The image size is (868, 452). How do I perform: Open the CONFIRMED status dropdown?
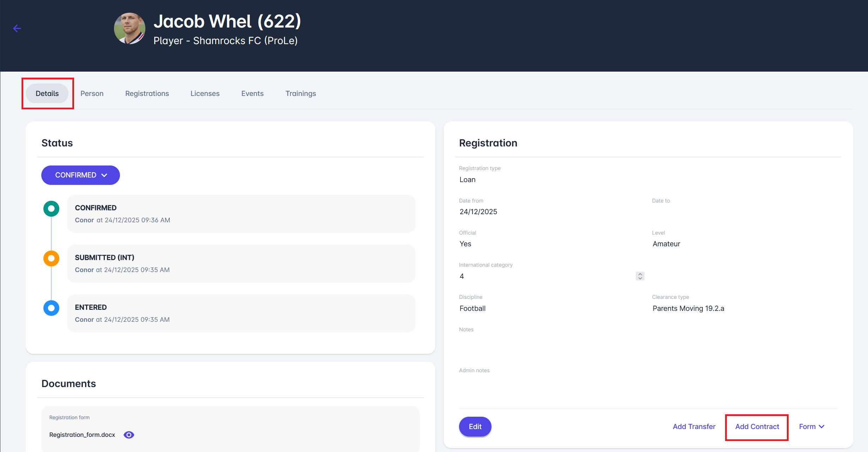pos(80,175)
